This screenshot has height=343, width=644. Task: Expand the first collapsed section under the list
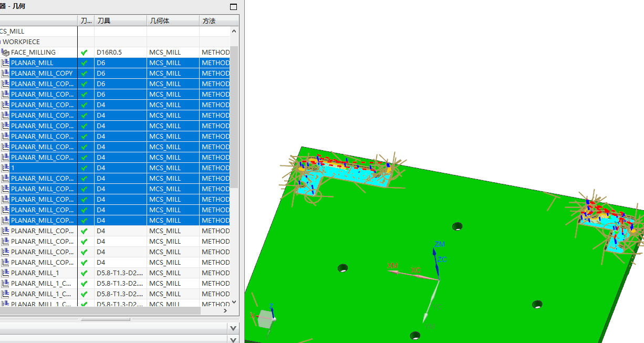pos(234,328)
